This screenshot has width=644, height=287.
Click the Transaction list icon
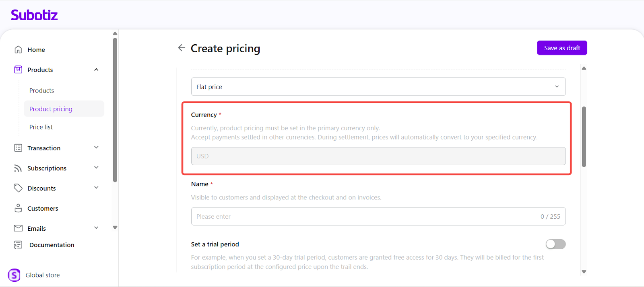click(18, 148)
